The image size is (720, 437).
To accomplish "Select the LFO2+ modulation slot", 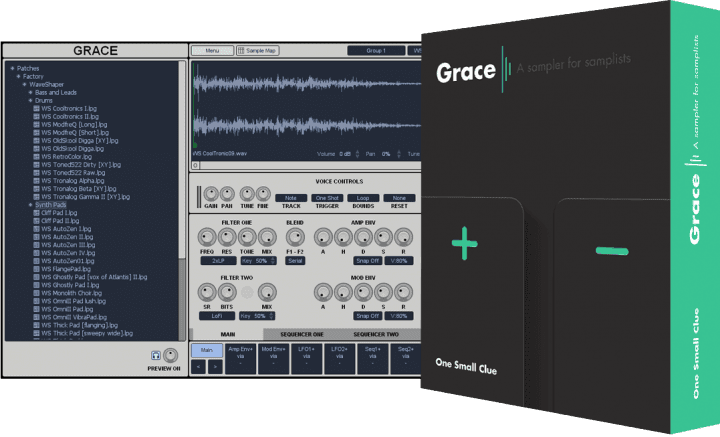I will coord(340,359).
